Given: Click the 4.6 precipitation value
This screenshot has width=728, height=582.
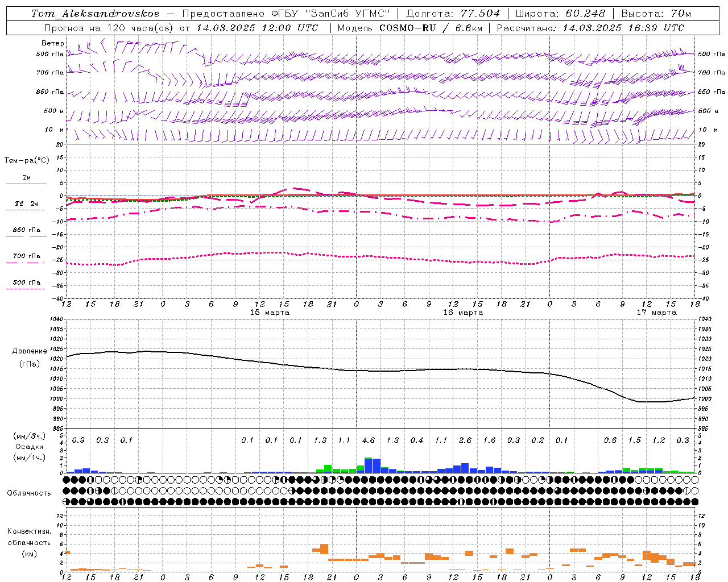Looking at the screenshot, I should click(x=368, y=440).
